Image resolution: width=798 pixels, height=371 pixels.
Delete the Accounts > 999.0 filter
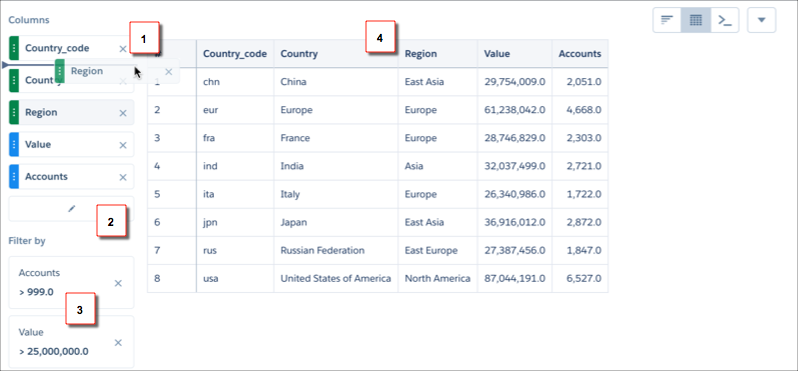[118, 283]
